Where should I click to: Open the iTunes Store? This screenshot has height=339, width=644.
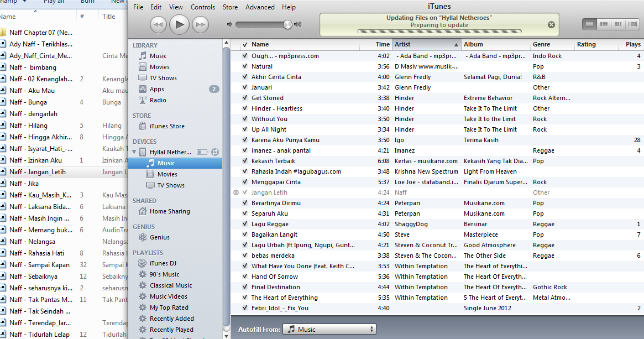tap(167, 126)
